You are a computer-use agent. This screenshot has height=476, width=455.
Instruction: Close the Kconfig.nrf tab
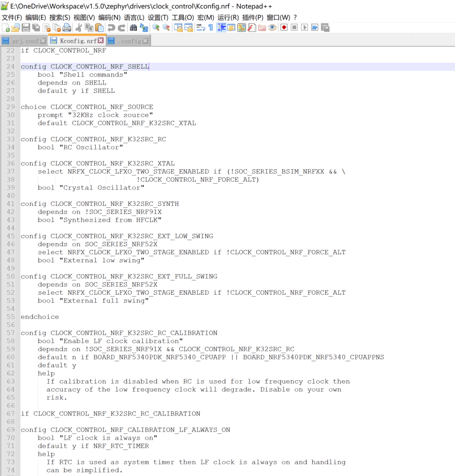100,40
